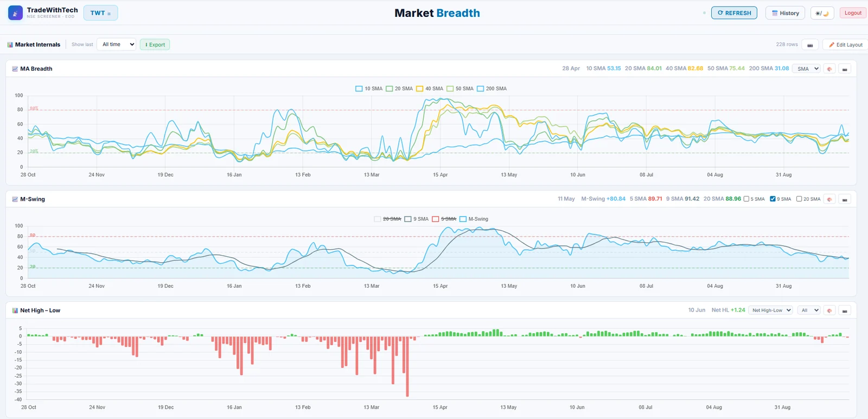868x419 pixels.
Task: Click the 20 SMA 84.01 readout in MA Breadth
Action: (643, 68)
